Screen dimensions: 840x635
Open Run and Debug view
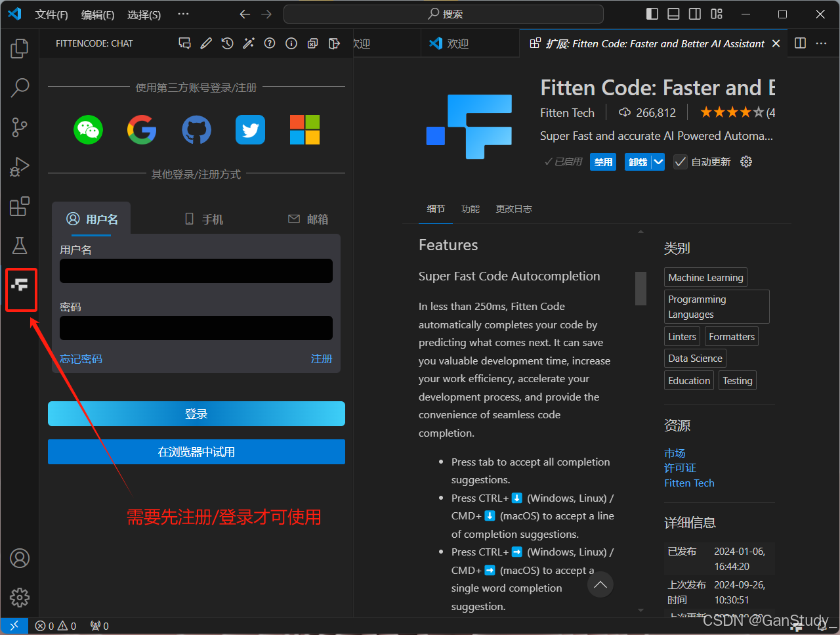[x=20, y=166]
